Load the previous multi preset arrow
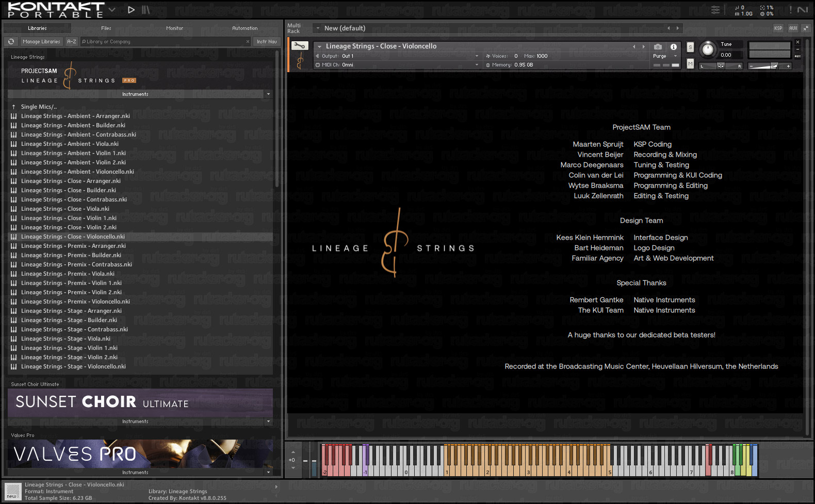815x504 pixels. pyautogui.click(x=669, y=28)
